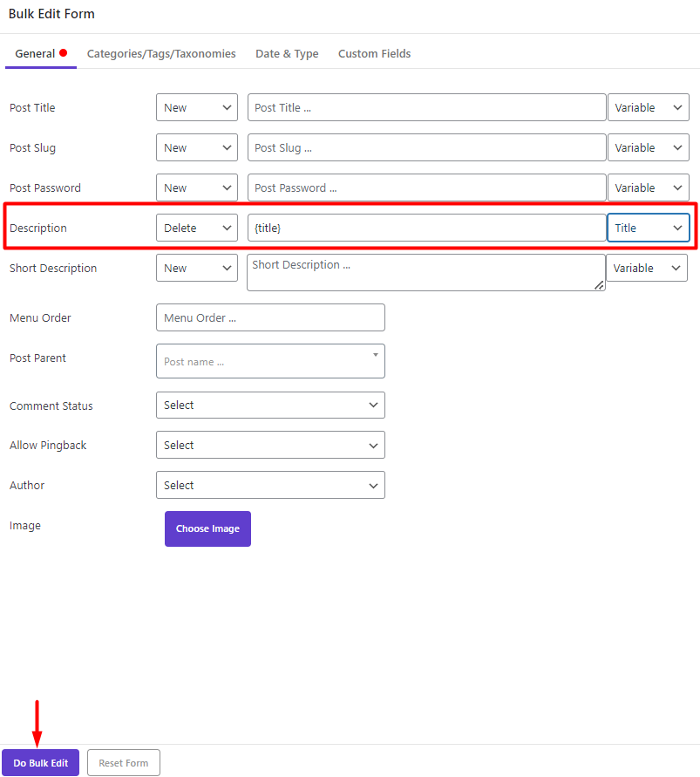Click the Allow Pingback row label
This screenshot has width=700, height=777.
[x=48, y=445]
